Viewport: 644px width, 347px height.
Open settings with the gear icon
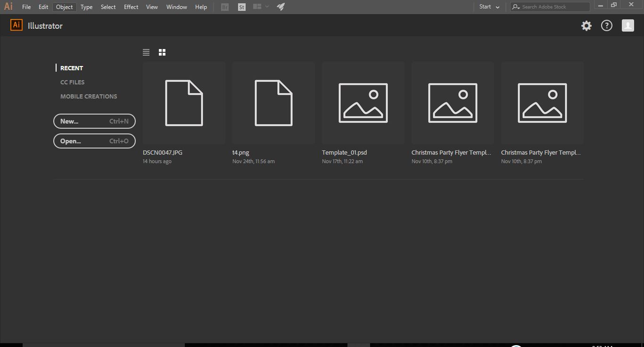586,26
